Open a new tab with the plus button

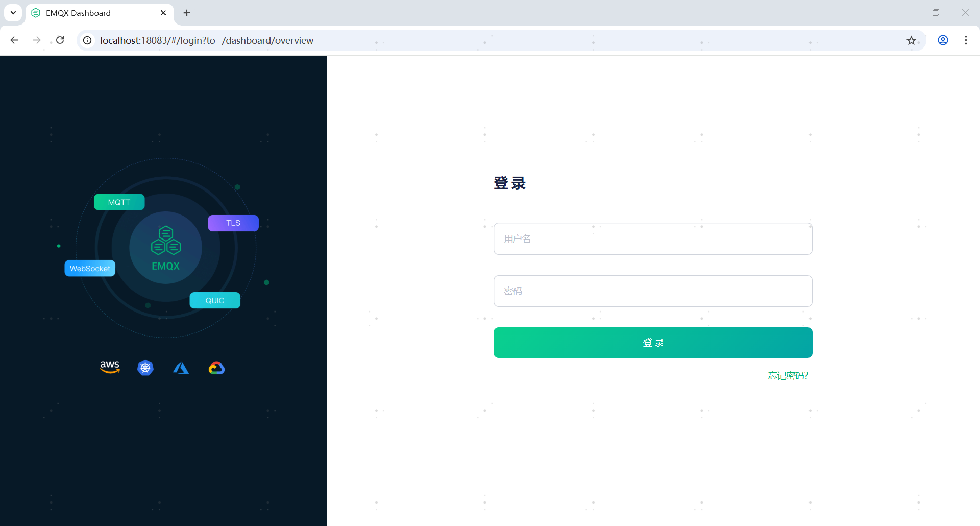point(187,13)
